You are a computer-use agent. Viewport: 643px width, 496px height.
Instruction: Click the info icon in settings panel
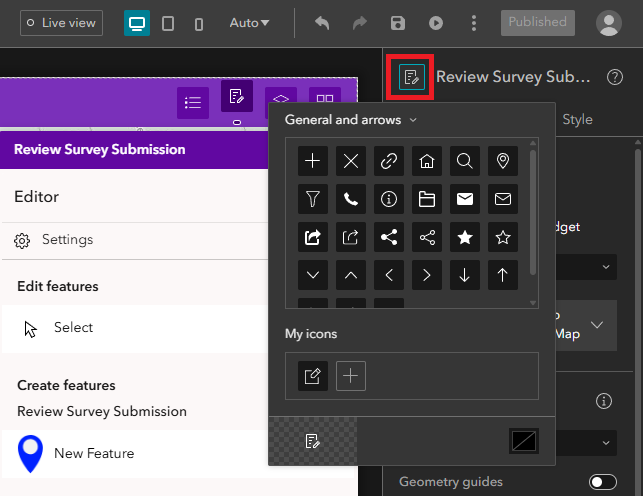coord(604,401)
